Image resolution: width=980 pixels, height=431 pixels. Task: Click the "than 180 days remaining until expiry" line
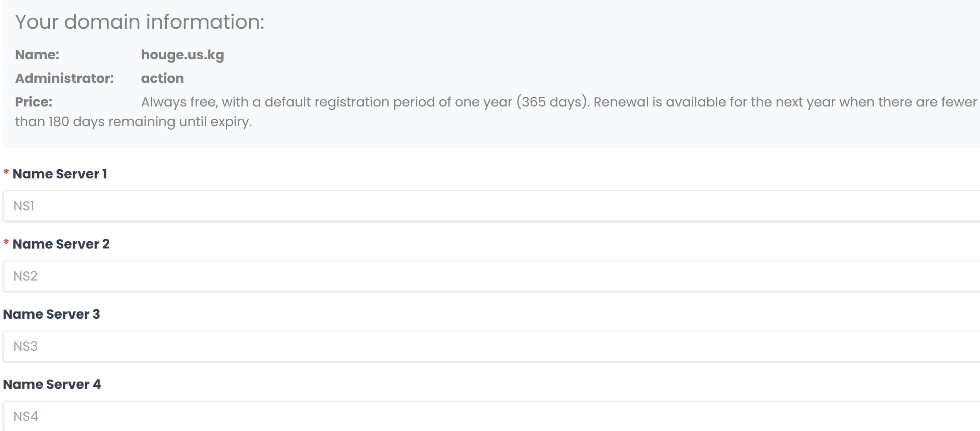point(133,122)
